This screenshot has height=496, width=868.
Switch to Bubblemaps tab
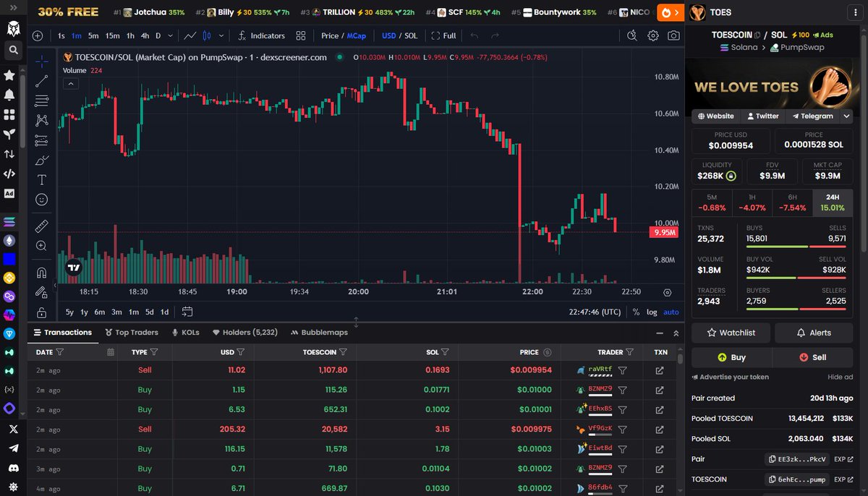[x=319, y=333]
